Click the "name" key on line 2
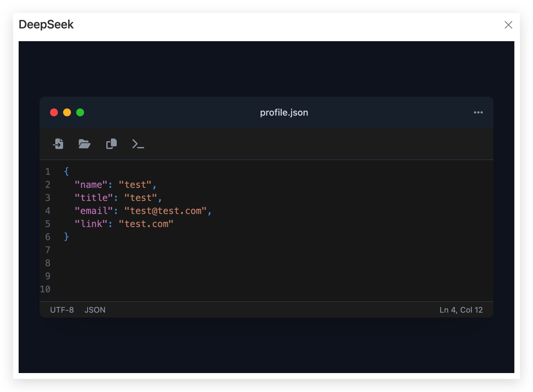 point(91,185)
